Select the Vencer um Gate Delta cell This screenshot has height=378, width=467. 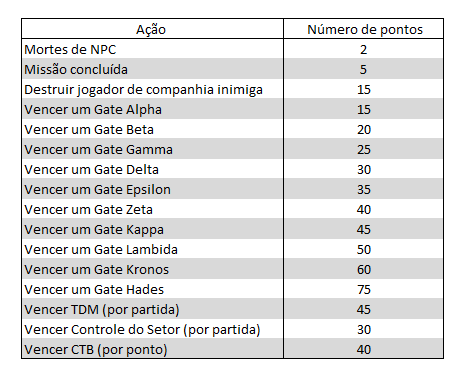[x=152, y=169]
